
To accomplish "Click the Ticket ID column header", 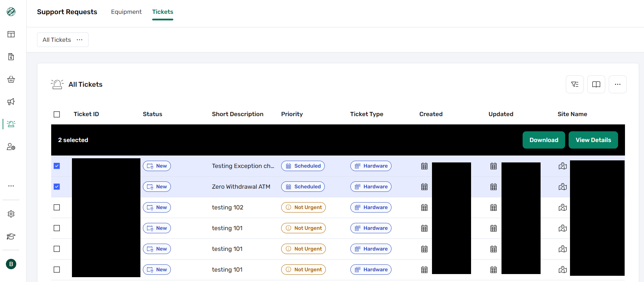I will pyautogui.click(x=86, y=114).
